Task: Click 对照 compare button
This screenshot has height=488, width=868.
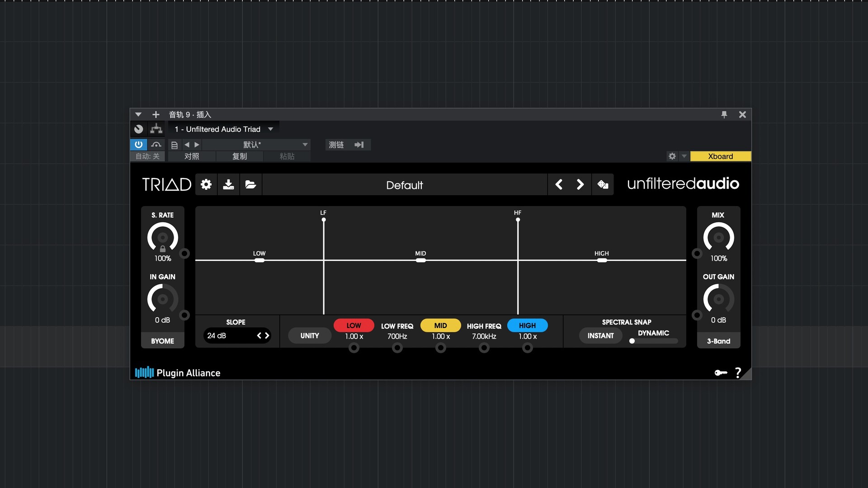Action: pos(192,156)
